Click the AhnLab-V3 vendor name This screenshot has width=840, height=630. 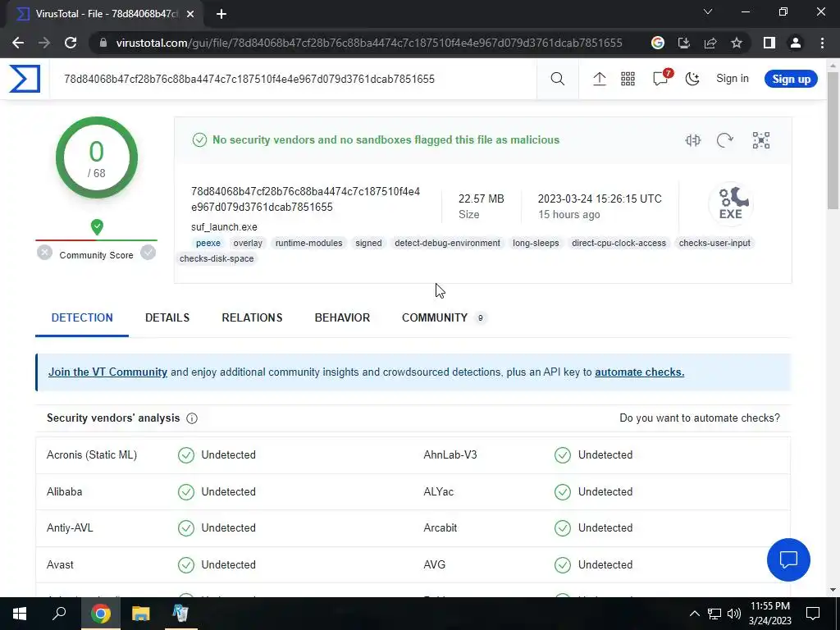[450, 454]
